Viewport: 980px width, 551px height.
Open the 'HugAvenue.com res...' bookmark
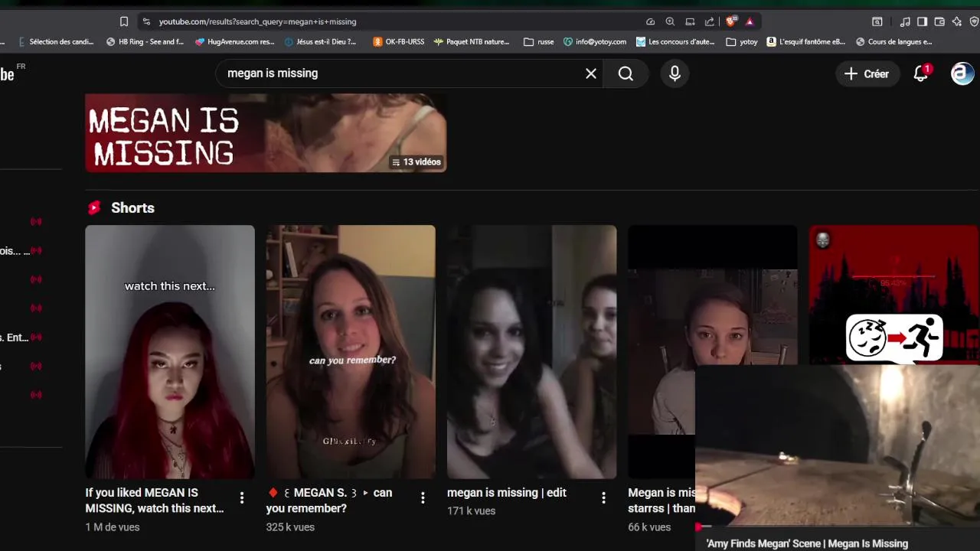(234, 42)
